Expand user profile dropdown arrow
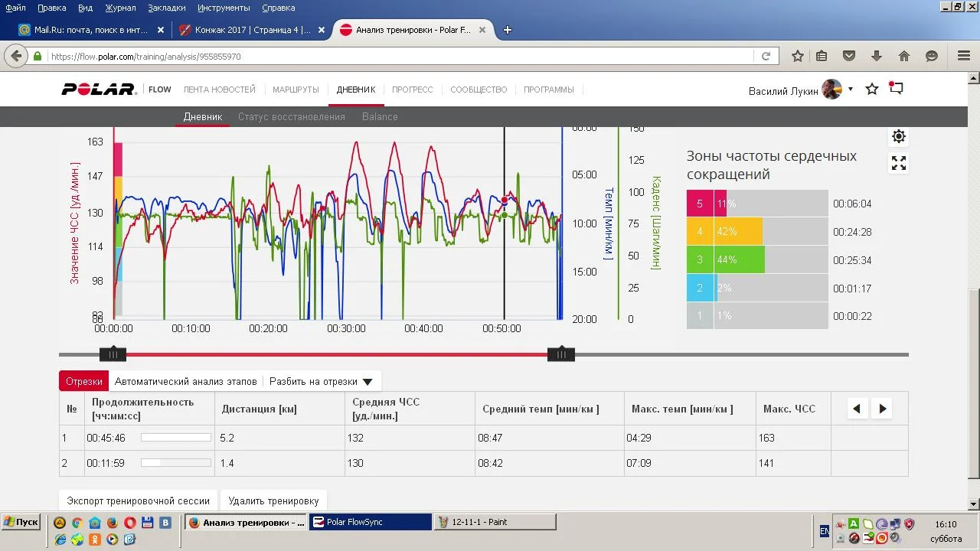Image resolution: width=980 pixels, height=551 pixels. tap(850, 90)
